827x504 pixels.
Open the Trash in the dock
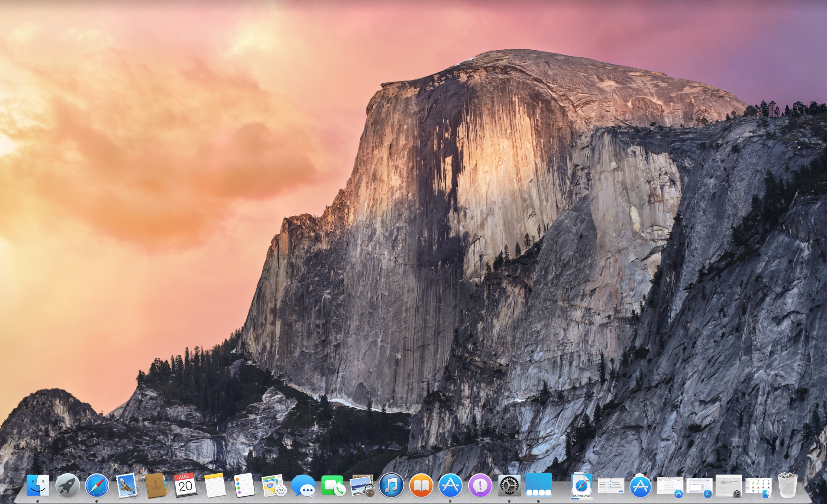click(787, 485)
